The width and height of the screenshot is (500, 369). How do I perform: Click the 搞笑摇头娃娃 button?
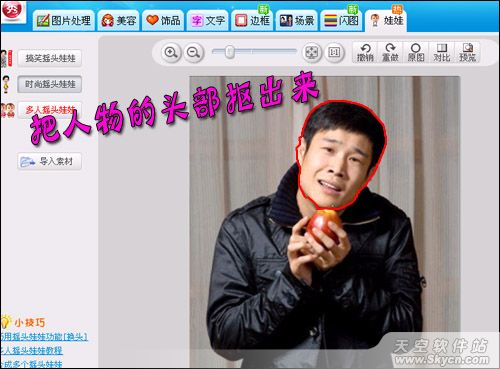click(x=50, y=58)
